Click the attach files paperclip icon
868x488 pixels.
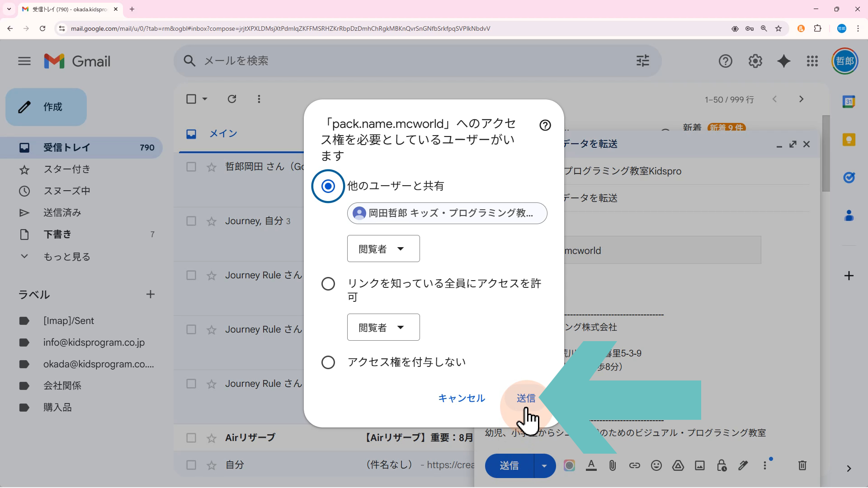pyautogui.click(x=613, y=465)
